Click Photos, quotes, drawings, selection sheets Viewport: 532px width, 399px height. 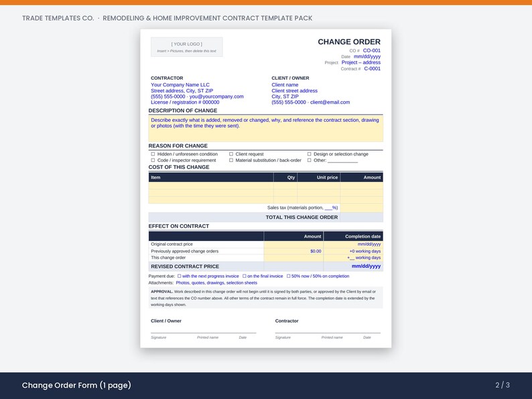point(216,283)
